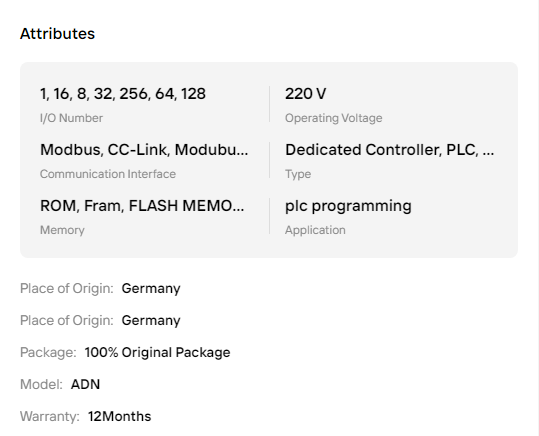Image resolution: width=539 pixels, height=436 pixels.
Task: Click the first Place of Origin Germany value
Action: pos(151,288)
